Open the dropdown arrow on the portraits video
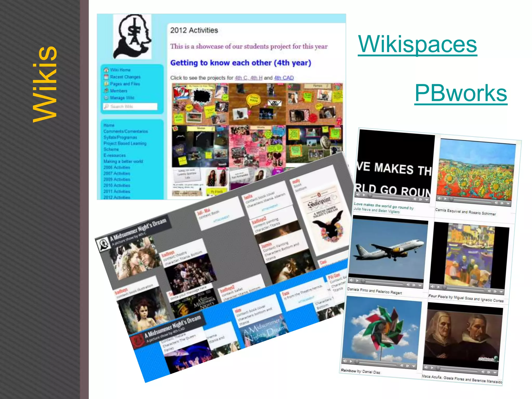The height and width of the screenshot is (399, 532). (x=494, y=372)
